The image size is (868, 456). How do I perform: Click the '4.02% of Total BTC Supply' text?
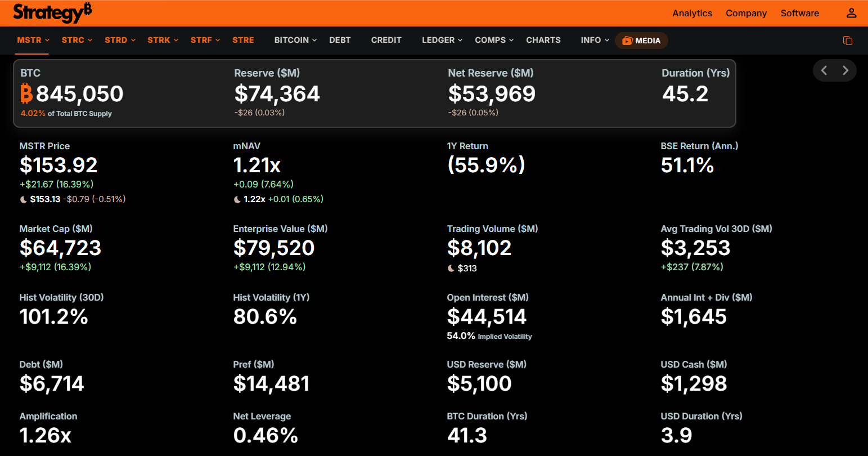click(x=66, y=113)
